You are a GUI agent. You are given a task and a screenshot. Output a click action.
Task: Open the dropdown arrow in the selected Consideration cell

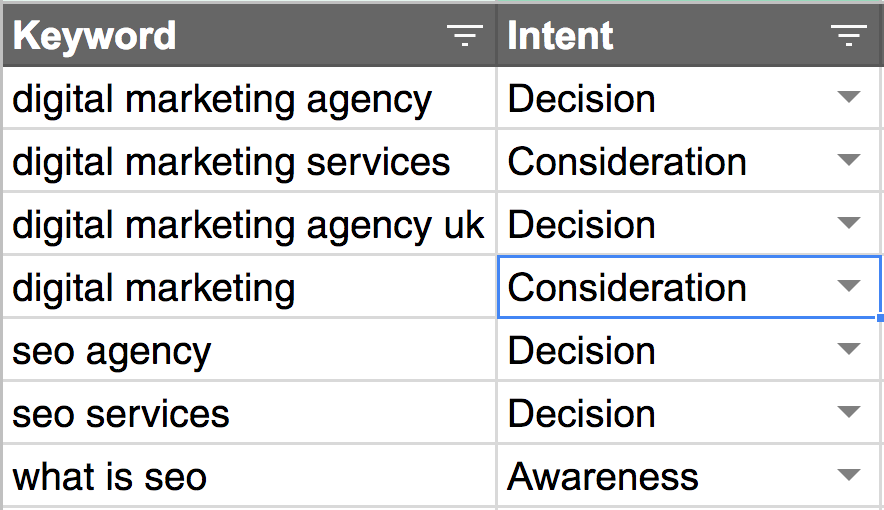tap(849, 287)
